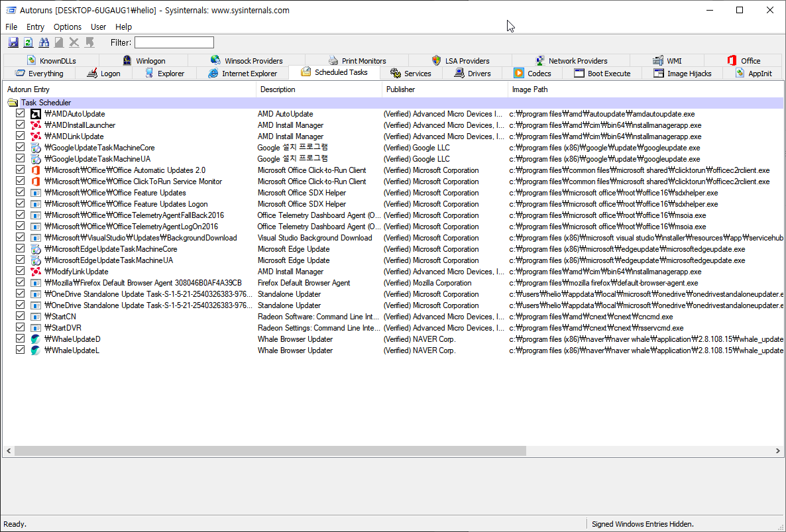Switch to the Logon tab
Screen dimensions: 786x532
(x=104, y=73)
